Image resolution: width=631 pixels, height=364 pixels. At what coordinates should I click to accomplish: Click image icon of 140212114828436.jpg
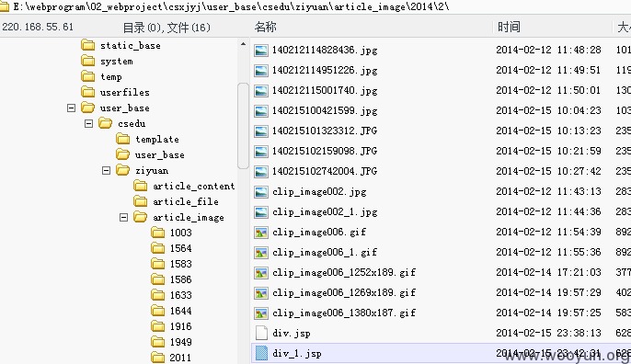click(x=261, y=51)
